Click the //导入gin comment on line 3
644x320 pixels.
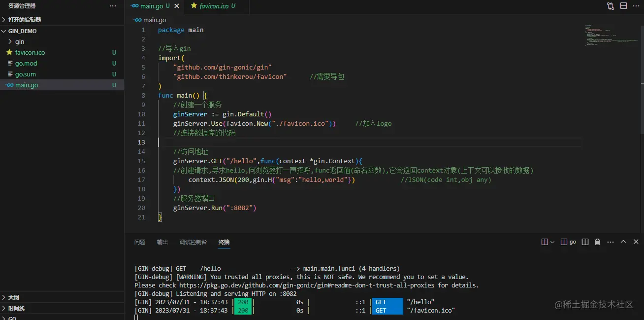(174, 48)
